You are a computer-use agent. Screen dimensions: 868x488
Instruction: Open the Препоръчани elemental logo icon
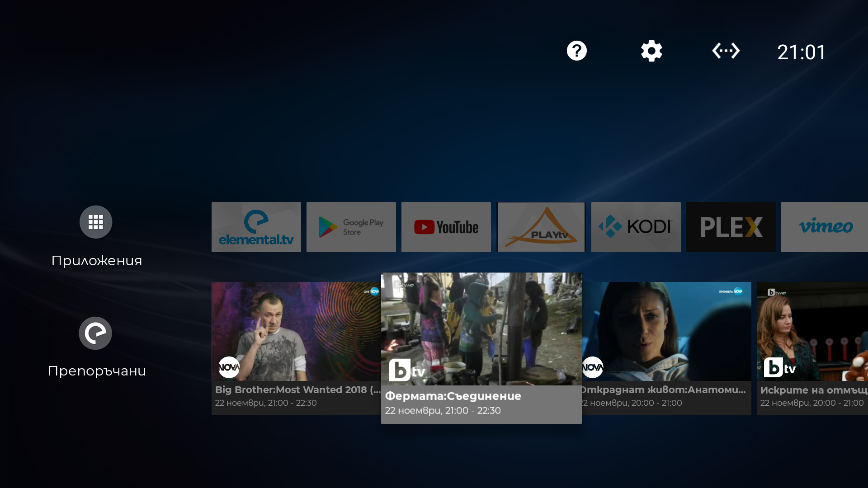click(95, 333)
